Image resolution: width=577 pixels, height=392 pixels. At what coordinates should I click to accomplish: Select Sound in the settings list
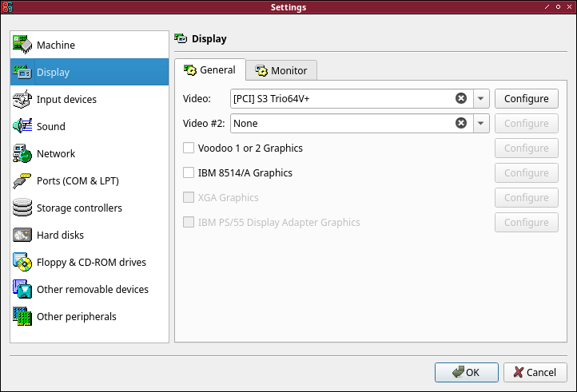(90, 126)
